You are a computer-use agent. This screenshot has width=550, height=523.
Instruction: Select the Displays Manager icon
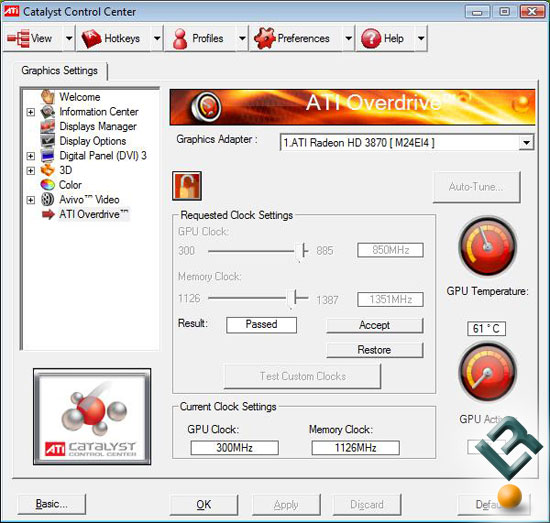[48, 126]
